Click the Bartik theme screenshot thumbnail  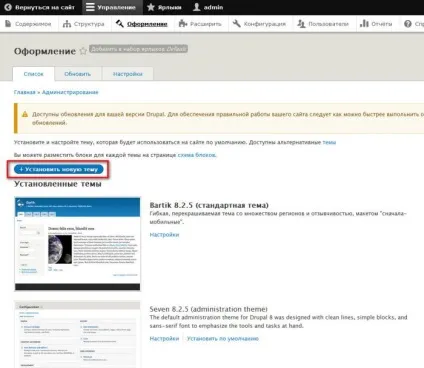coord(77,244)
